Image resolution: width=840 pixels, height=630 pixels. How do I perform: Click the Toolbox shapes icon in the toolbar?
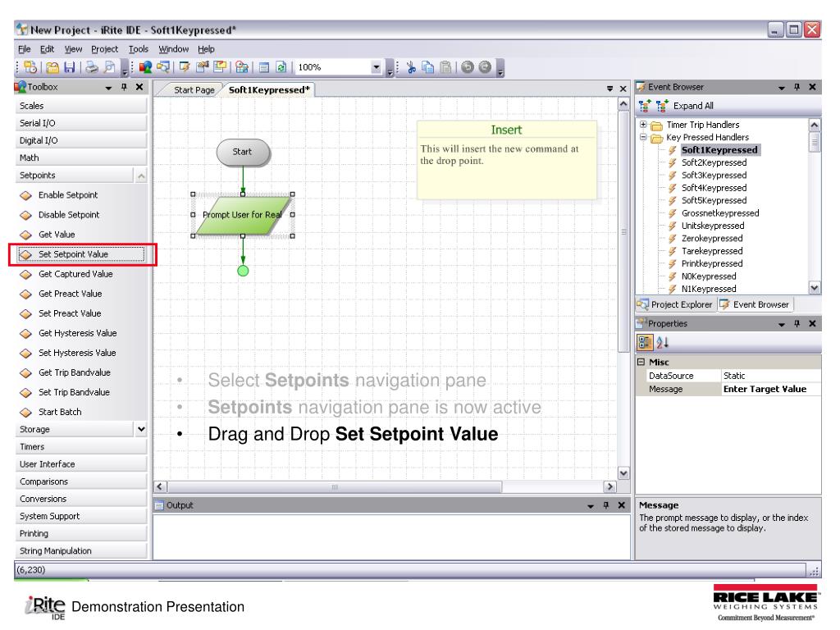(x=145, y=67)
